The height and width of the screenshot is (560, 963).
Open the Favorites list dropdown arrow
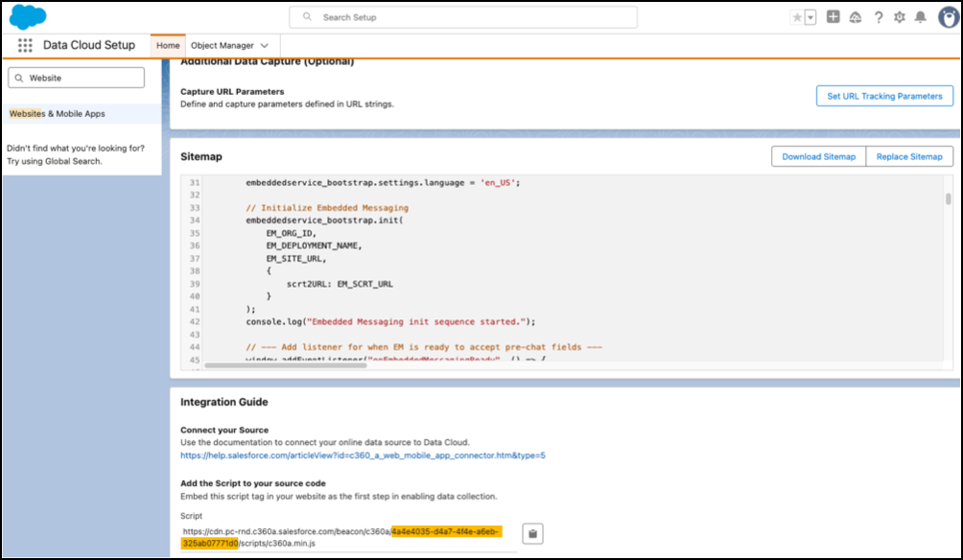[x=810, y=17]
